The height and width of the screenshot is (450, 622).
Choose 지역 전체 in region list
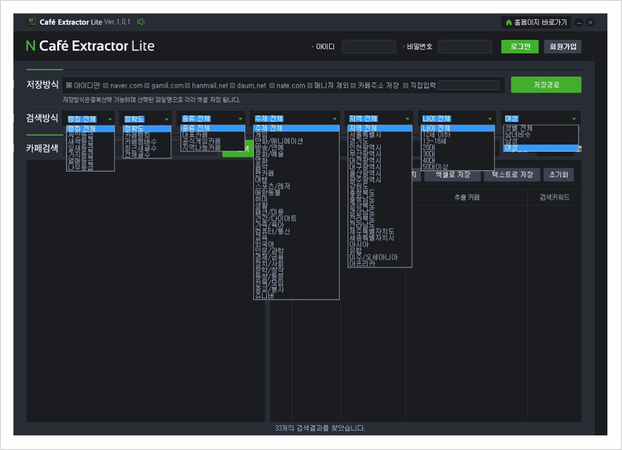tap(380, 128)
